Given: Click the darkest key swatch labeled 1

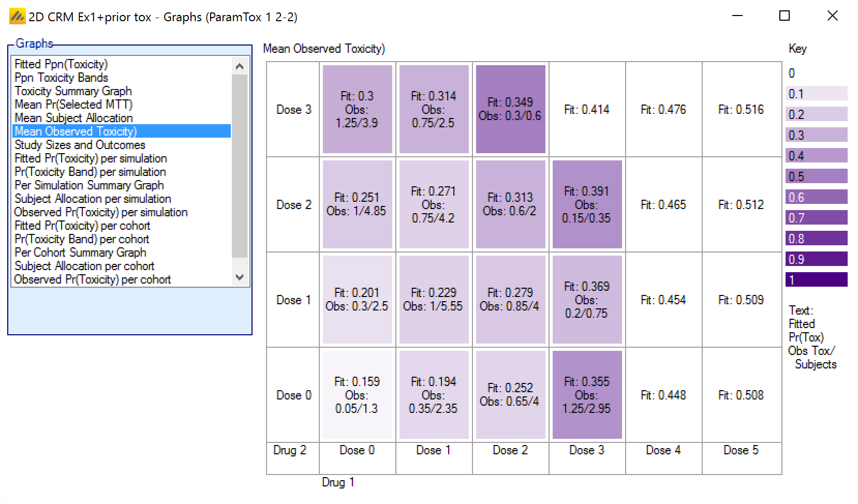Looking at the screenshot, I should click(816, 280).
